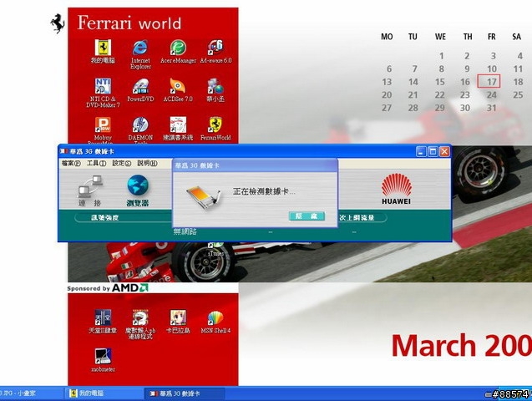This screenshot has height=401, width=532.
Task: Click the Huawei logo in the data card window
Action: [396, 189]
